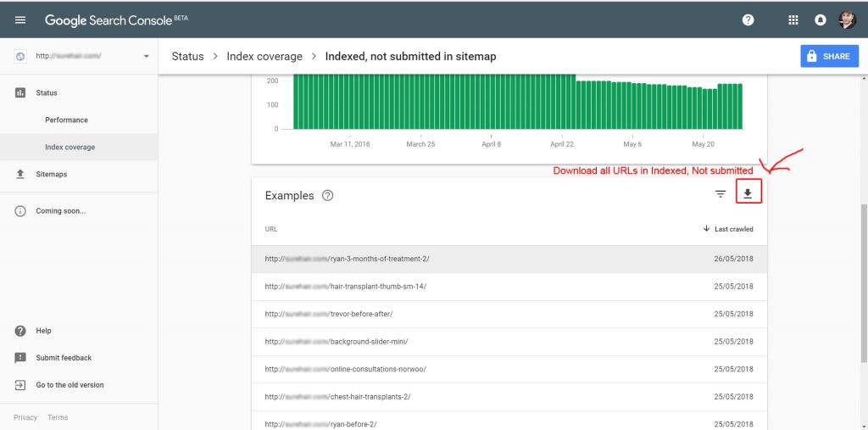The image size is (868, 430).
Task: Click the Sitemaps upload icon
Action: [20, 174]
